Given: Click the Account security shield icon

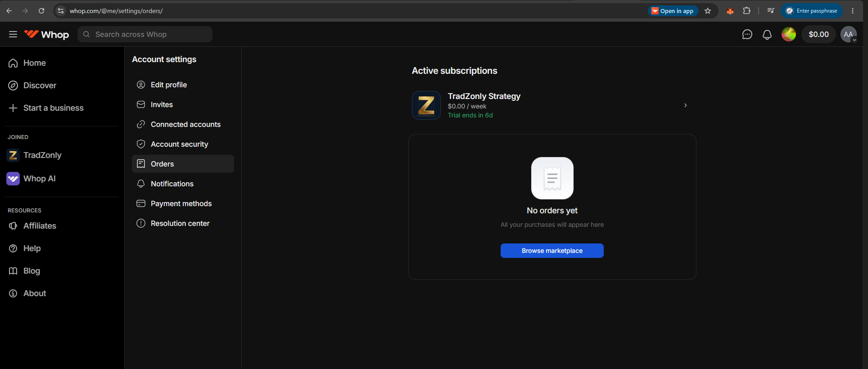Looking at the screenshot, I should (x=141, y=144).
